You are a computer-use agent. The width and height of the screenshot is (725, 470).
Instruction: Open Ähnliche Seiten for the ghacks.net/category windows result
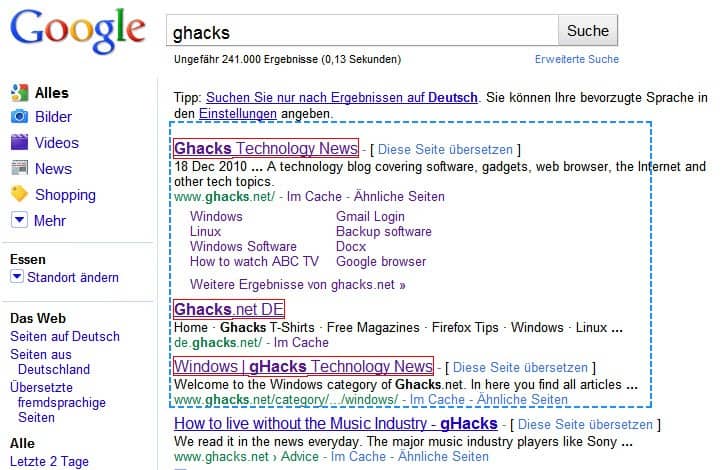pyautogui.click(x=522, y=399)
